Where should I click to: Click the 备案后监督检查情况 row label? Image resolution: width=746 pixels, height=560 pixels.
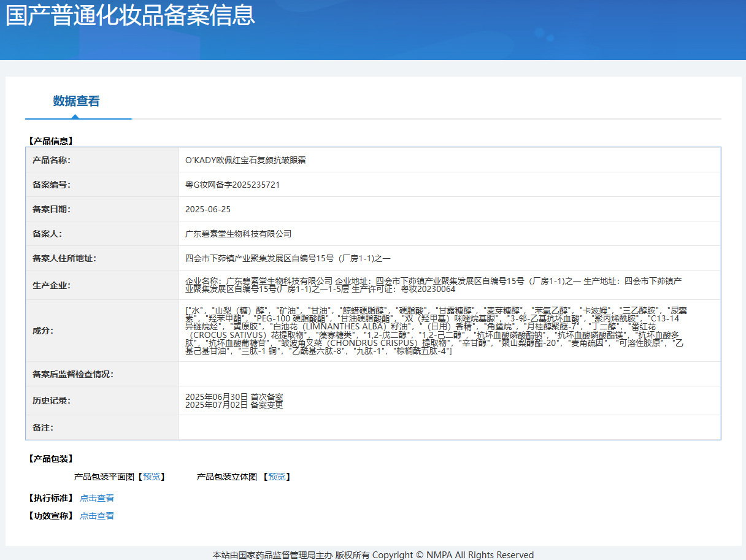click(x=73, y=374)
